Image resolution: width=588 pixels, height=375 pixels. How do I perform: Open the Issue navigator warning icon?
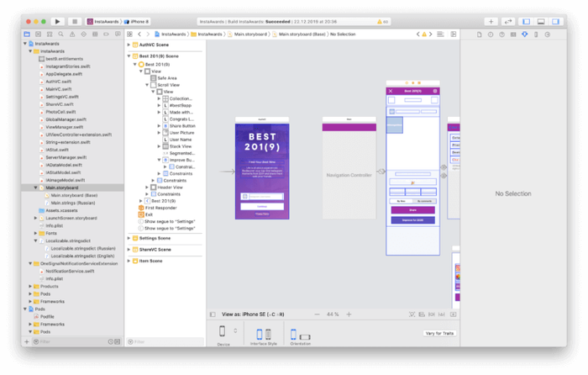(x=72, y=34)
